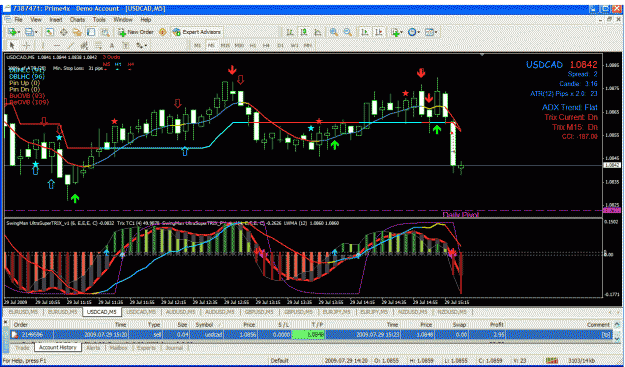Switch timeframe to M15
This screenshot has height=367, width=625.
pyautogui.click(x=225, y=45)
